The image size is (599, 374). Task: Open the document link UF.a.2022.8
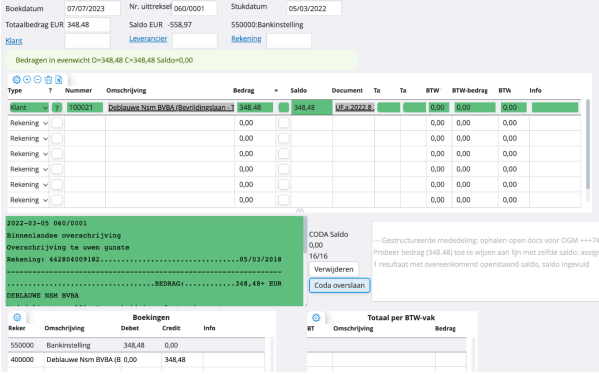[x=354, y=107]
